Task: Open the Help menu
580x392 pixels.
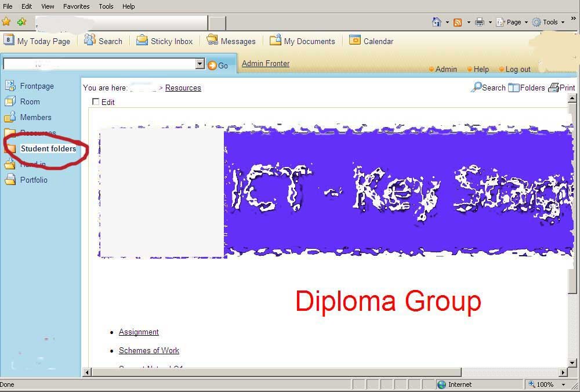Action: [128, 6]
